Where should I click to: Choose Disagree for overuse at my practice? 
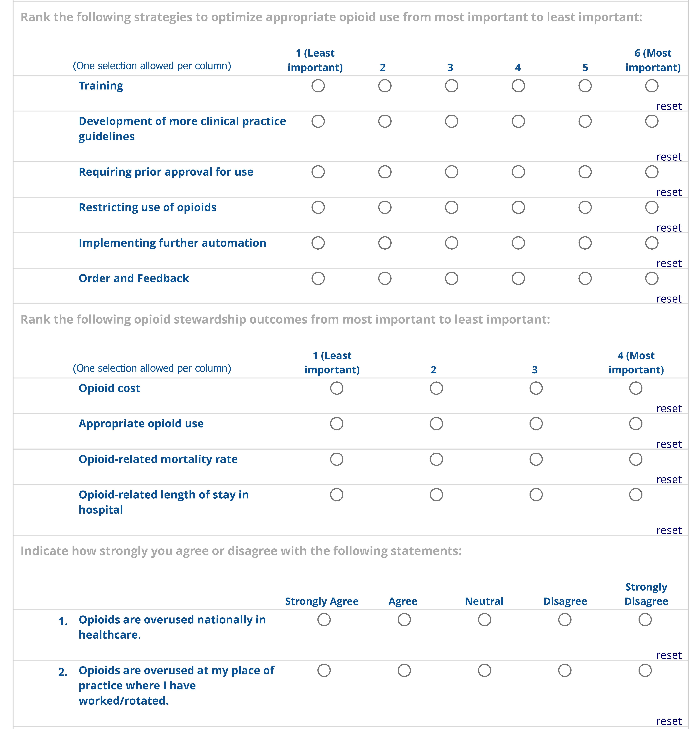click(565, 671)
